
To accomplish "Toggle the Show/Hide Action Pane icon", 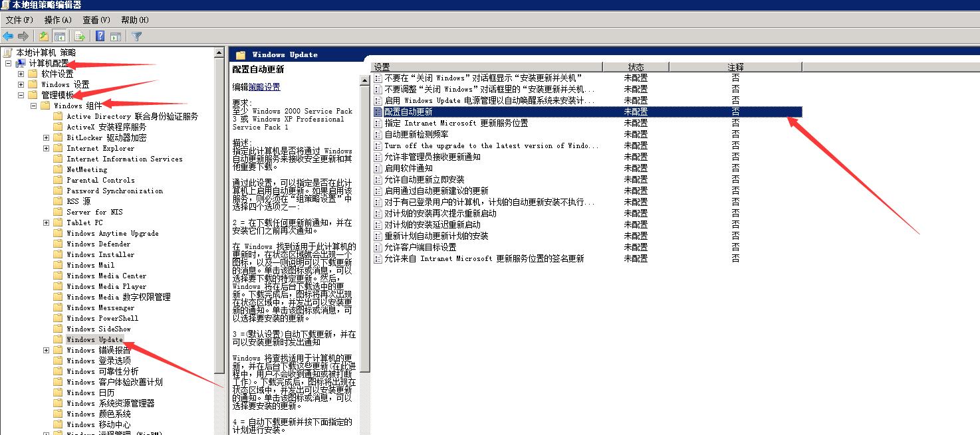I will (115, 36).
